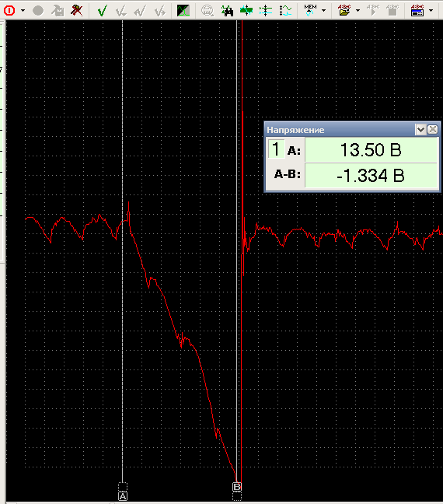Viewport: 443px width, 504px height.
Task: Click cursor marker A at bottom
Action: [123, 496]
